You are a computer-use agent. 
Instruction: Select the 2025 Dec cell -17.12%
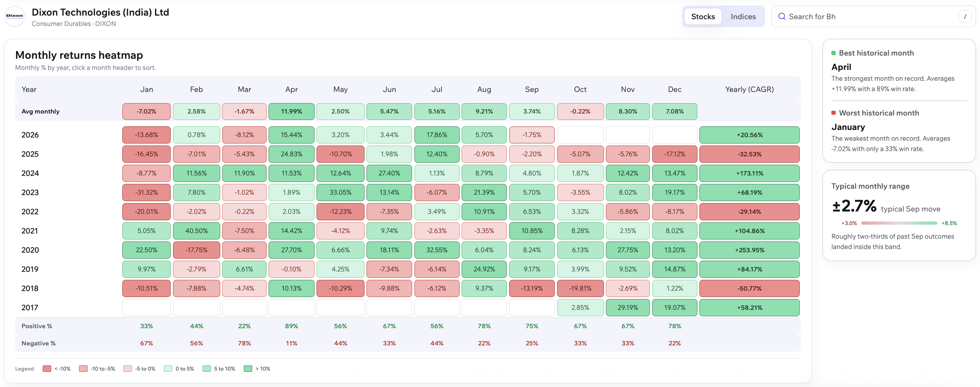(x=675, y=154)
